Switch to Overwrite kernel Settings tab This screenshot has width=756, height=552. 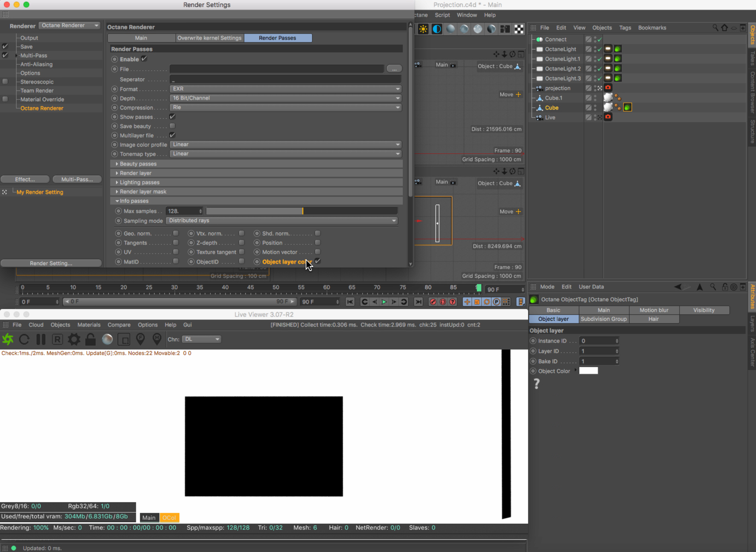click(x=209, y=38)
